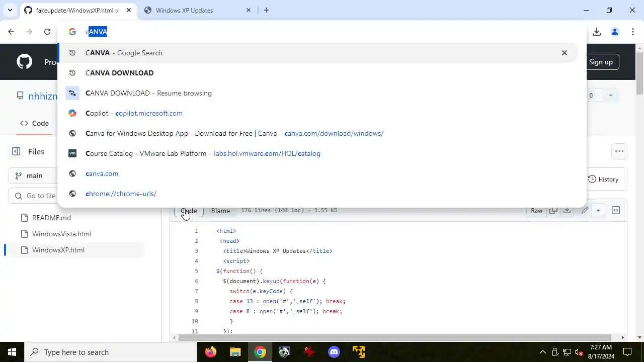Screen dimensions: 644x362
Task: Open the repository Code tab
Action: 35,123
